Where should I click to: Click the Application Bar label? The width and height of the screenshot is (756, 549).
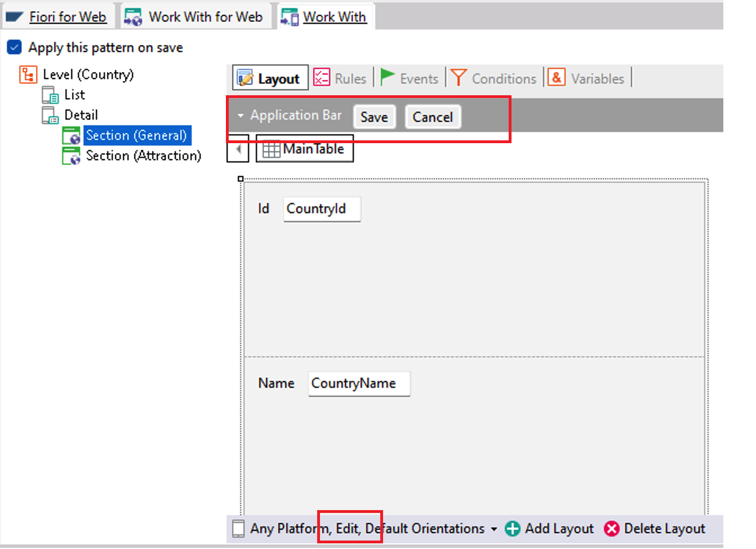(x=296, y=115)
